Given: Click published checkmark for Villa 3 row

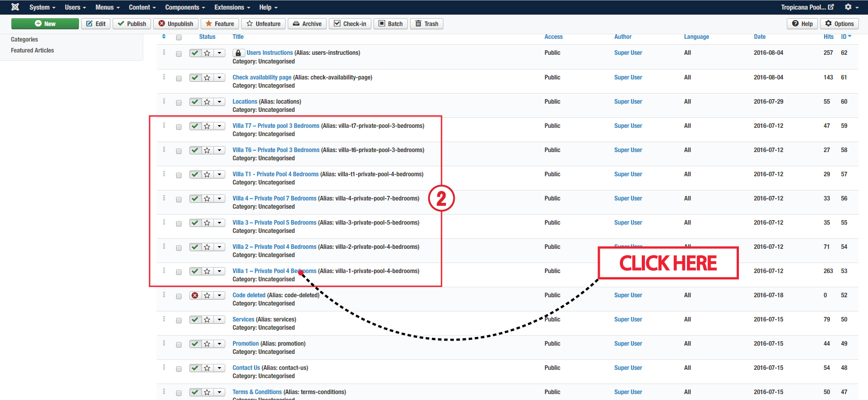Looking at the screenshot, I should pyautogui.click(x=195, y=223).
